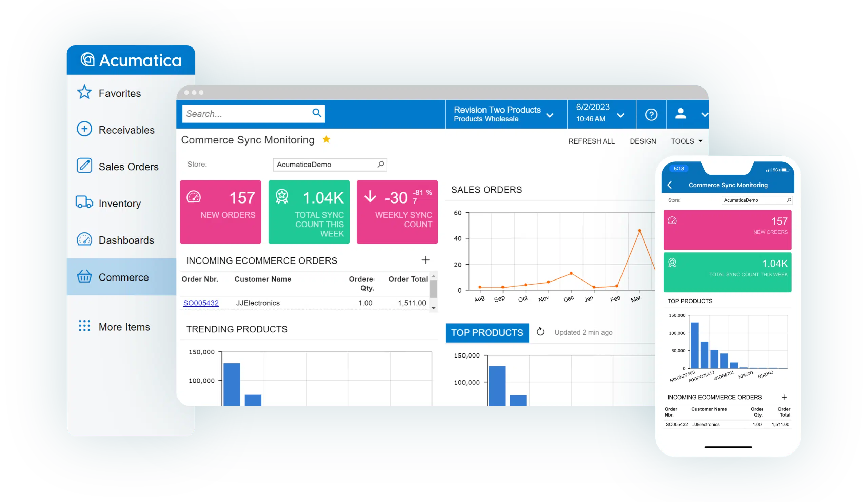This screenshot has width=868, height=502.
Task: Open the Dashboards gauge icon
Action: tap(84, 239)
